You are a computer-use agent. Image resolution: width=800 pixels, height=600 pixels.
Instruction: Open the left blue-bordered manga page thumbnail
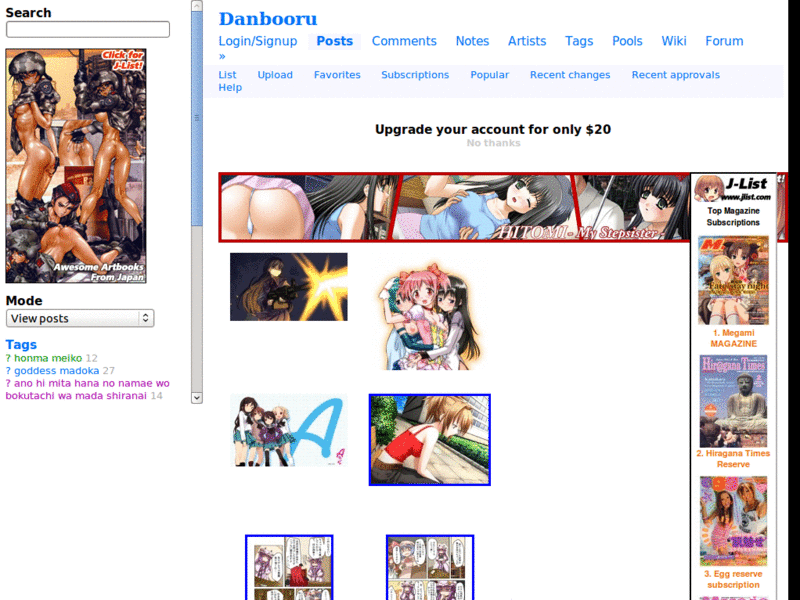coord(289,567)
